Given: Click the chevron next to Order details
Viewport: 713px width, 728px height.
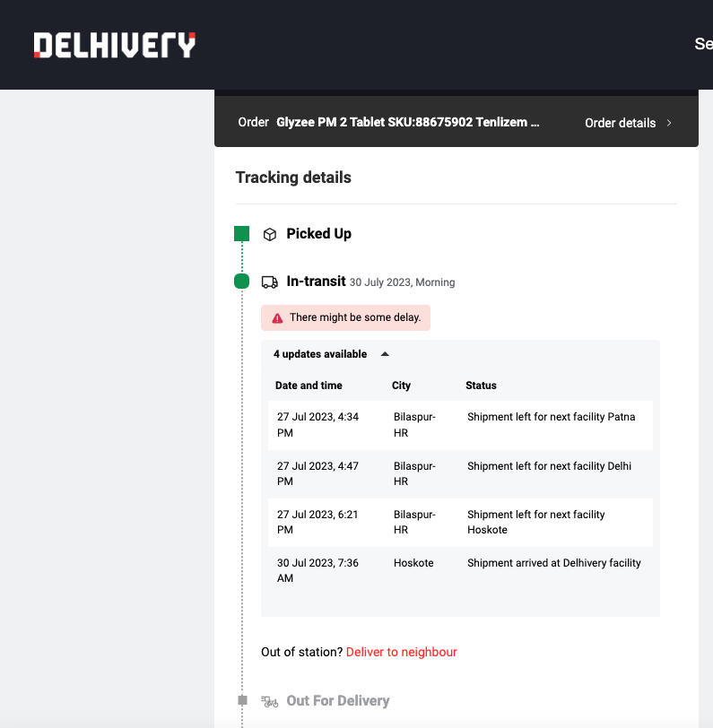Looking at the screenshot, I should 669,123.
